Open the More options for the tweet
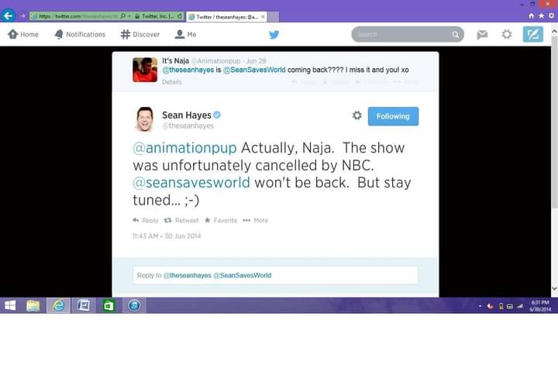The height and width of the screenshot is (392, 558). point(255,220)
